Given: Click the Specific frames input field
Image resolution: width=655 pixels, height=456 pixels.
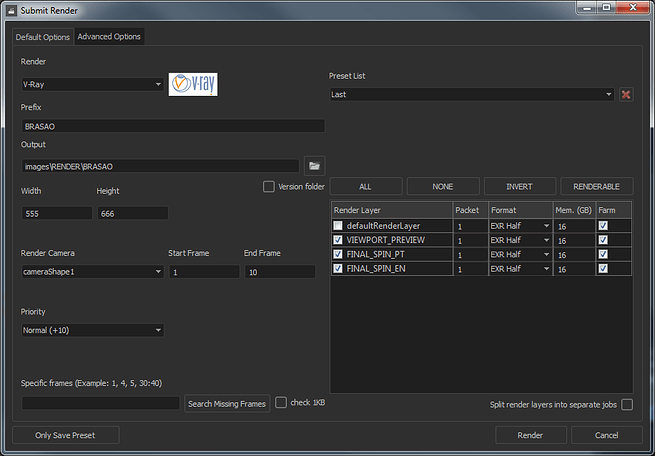Looking at the screenshot, I should click(100, 403).
